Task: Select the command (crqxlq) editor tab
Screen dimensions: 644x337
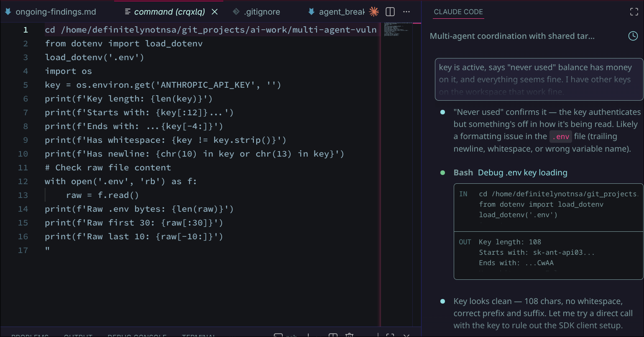Action: [169, 12]
